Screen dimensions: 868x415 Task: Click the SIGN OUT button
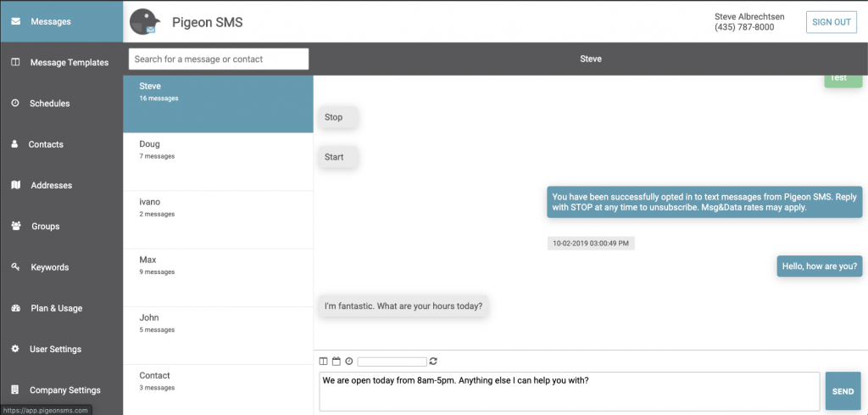pos(831,22)
